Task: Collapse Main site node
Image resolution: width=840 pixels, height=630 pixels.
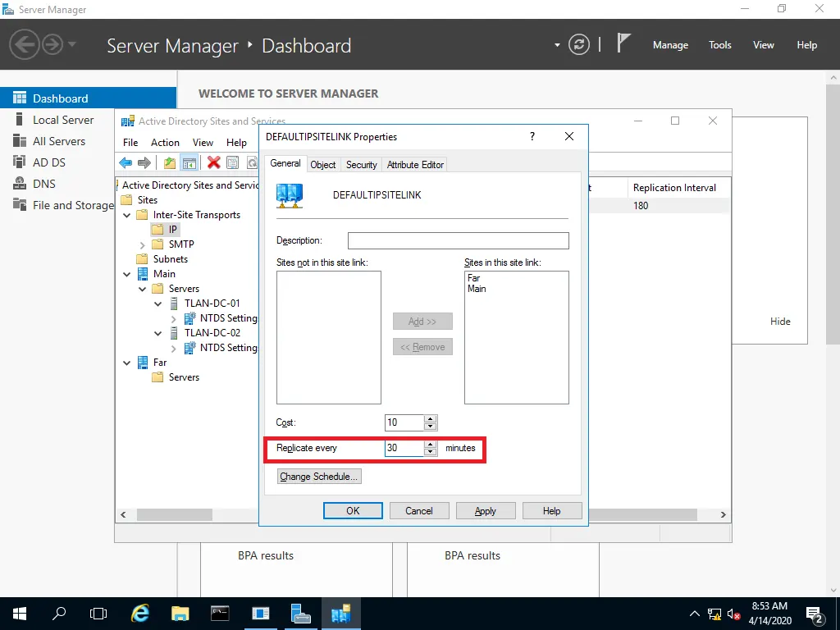Action: 127,274
